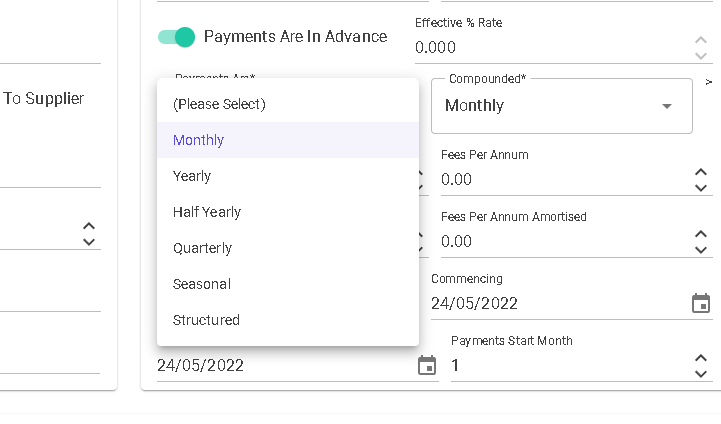Decrease Fees Per Annum Amortised value
Image resolution: width=721 pixels, height=424 pixels.
tap(700, 250)
